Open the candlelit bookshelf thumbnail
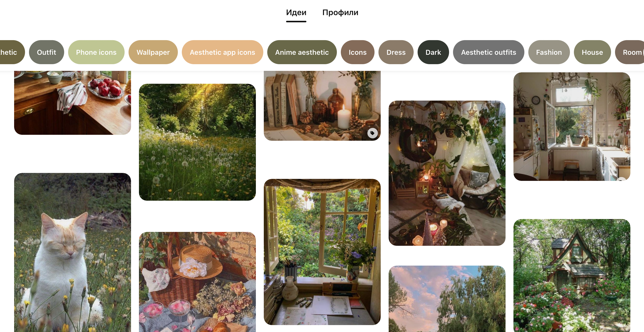Image resolution: width=644 pixels, height=332 pixels. click(x=322, y=106)
